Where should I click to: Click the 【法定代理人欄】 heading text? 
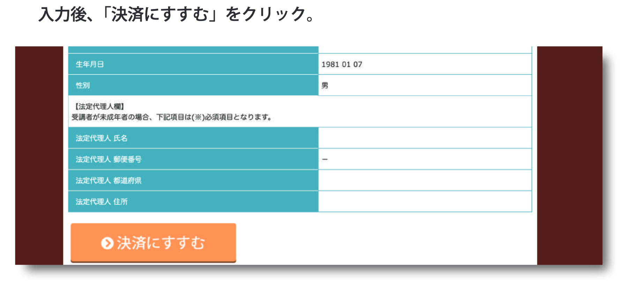coord(99,106)
